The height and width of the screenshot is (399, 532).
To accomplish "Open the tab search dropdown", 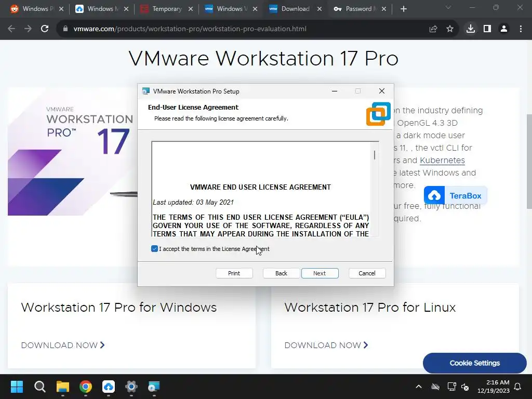I will pos(448,7).
